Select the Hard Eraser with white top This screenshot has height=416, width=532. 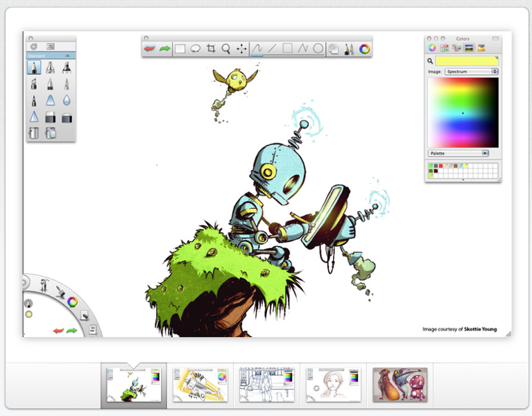pyautogui.click(x=50, y=117)
